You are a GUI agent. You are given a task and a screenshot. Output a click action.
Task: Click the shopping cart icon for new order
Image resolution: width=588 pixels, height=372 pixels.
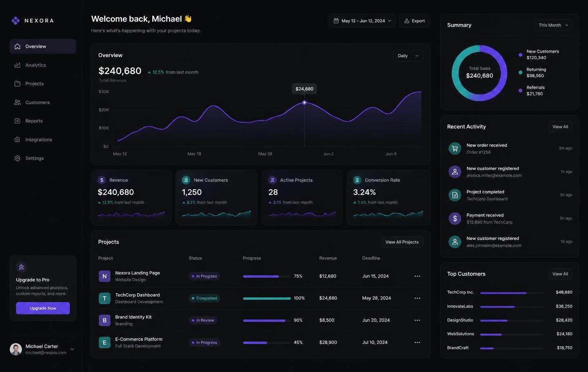454,148
